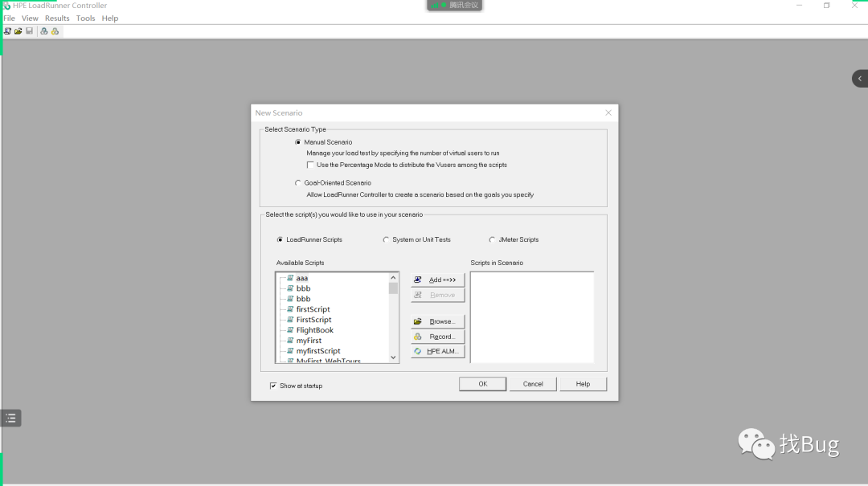The image size is (868, 486).
Task: Select the MyFirst_WebTours script
Action: point(328,361)
